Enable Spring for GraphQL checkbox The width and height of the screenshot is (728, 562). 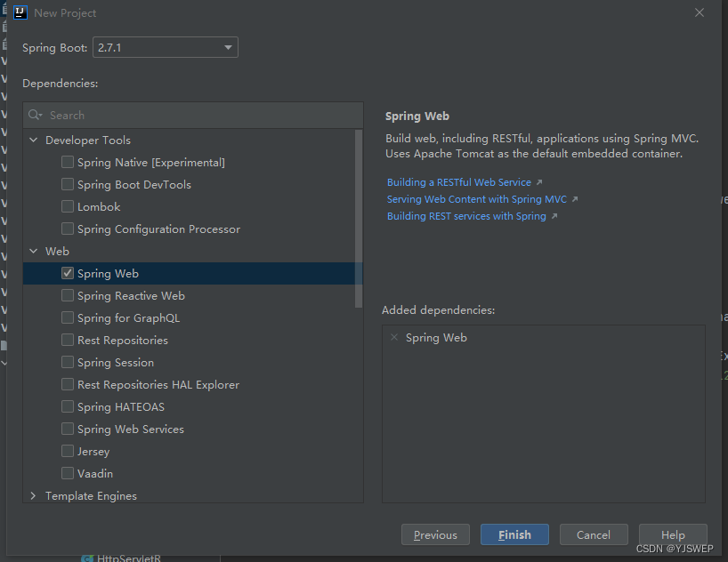pyautogui.click(x=68, y=317)
